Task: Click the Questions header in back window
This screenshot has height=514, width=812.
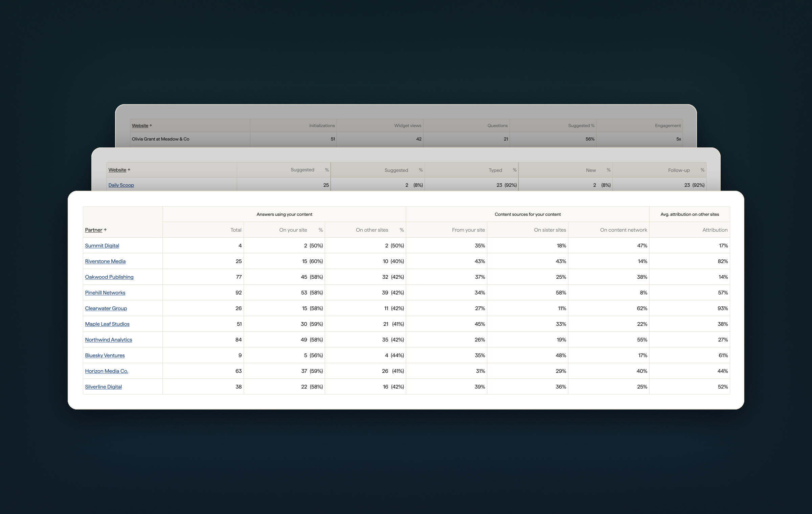Action: click(497, 125)
